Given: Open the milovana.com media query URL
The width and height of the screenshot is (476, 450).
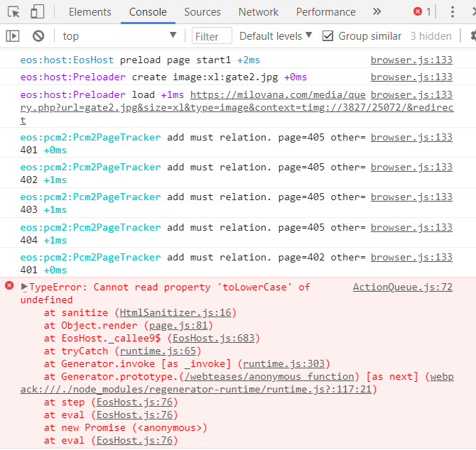Looking at the screenshot, I should point(237,107).
